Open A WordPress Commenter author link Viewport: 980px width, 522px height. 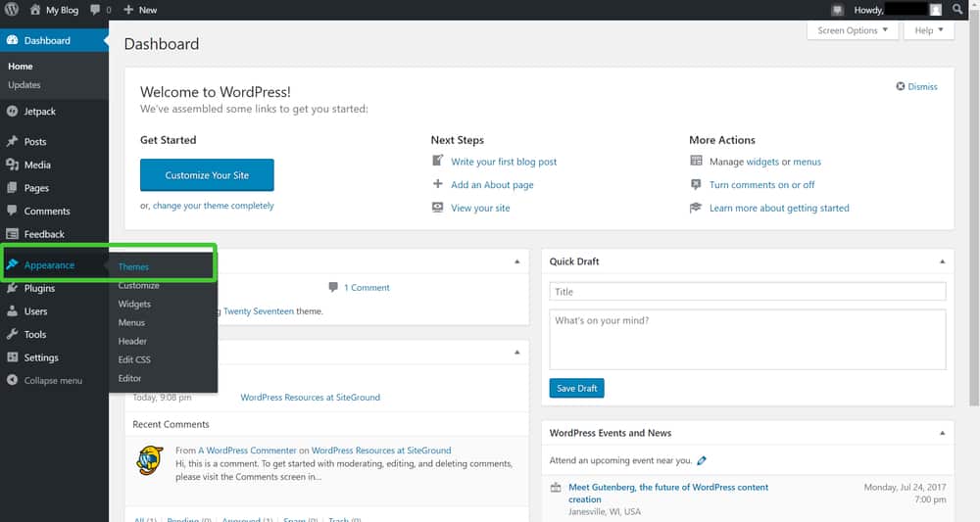[248, 451]
